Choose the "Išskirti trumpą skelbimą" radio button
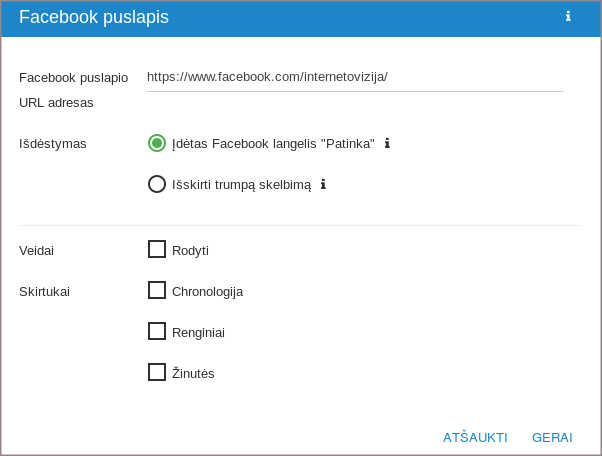The width and height of the screenshot is (602, 456). tap(157, 184)
